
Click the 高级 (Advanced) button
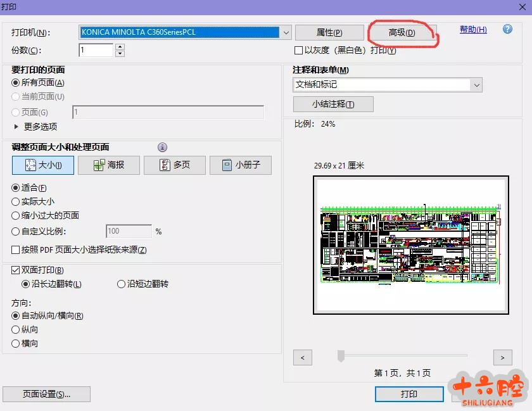pos(402,33)
